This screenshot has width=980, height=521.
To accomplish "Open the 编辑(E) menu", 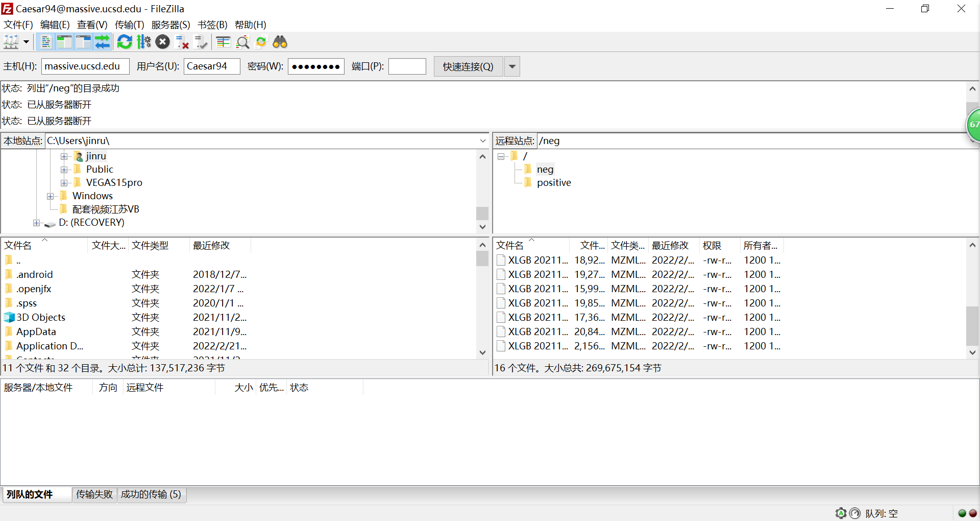I will [55, 25].
